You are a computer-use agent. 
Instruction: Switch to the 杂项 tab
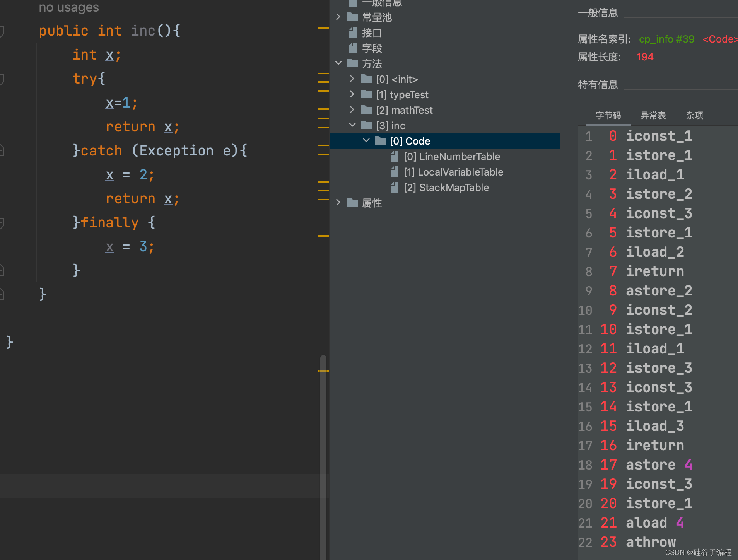coord(694,115)
